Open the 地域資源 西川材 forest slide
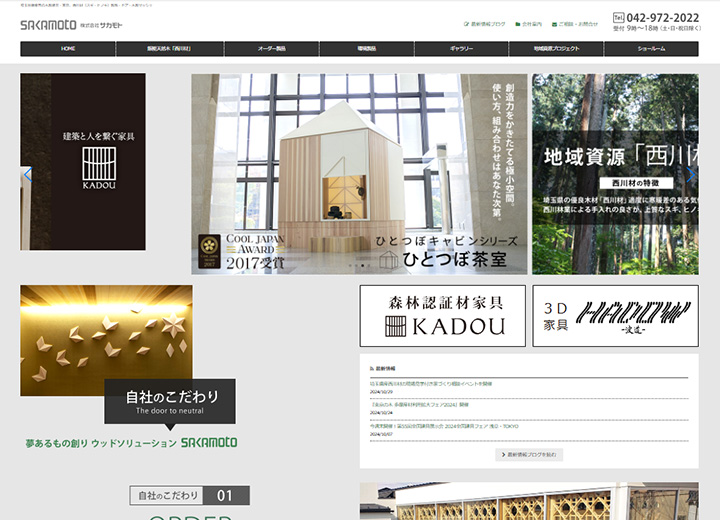This screenshot has width=720, height=520. click(x=615, y=174)
